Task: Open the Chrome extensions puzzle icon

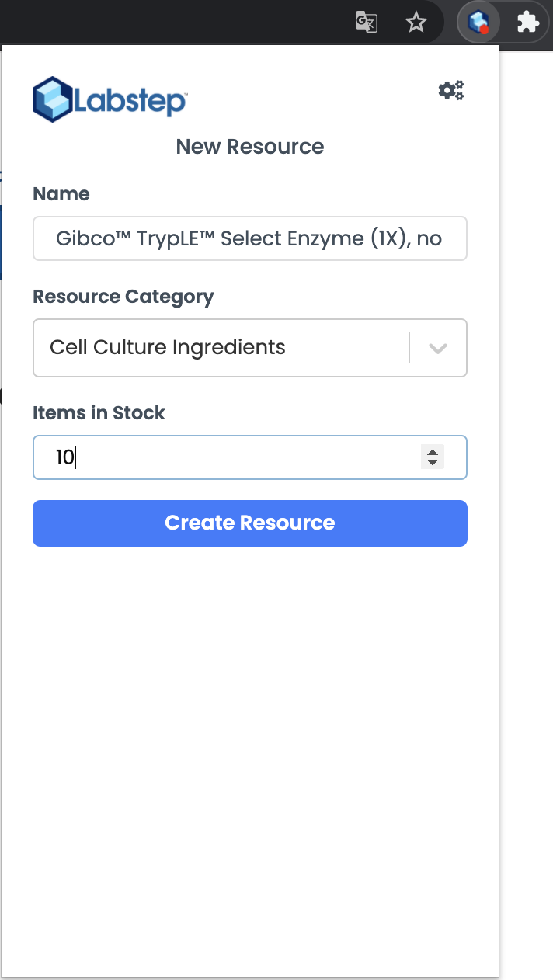Action: pos(528,22)
